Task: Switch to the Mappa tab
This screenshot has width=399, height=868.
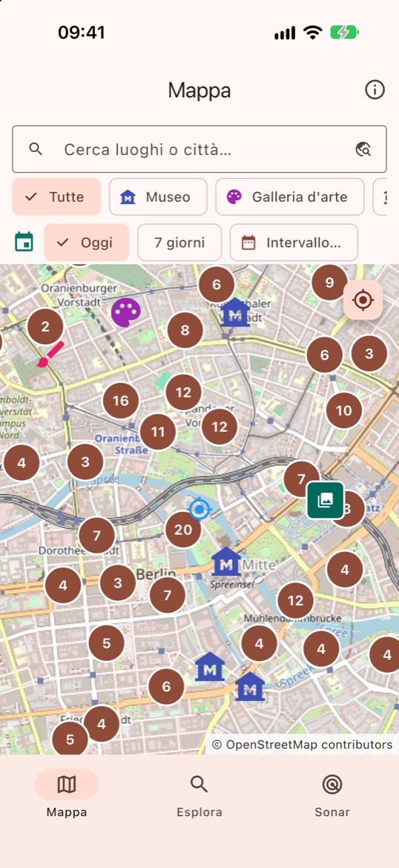Action: [67, 794]
